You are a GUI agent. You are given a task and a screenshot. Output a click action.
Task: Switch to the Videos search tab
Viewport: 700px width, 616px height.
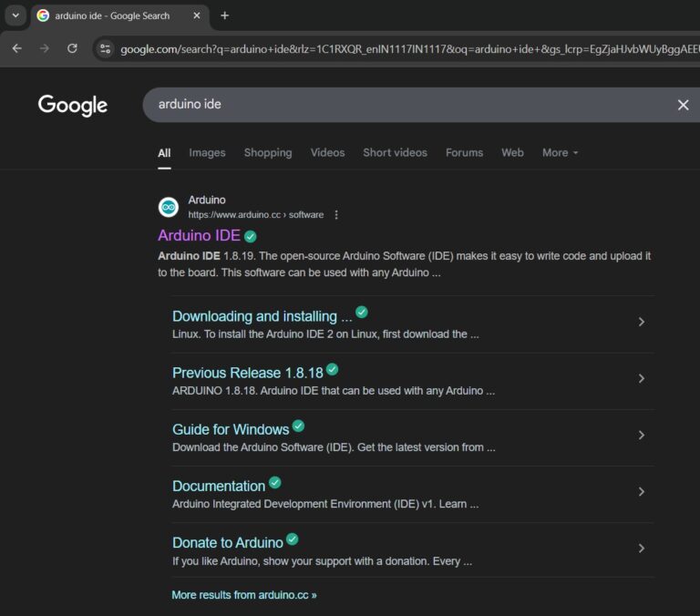point(327,153)
